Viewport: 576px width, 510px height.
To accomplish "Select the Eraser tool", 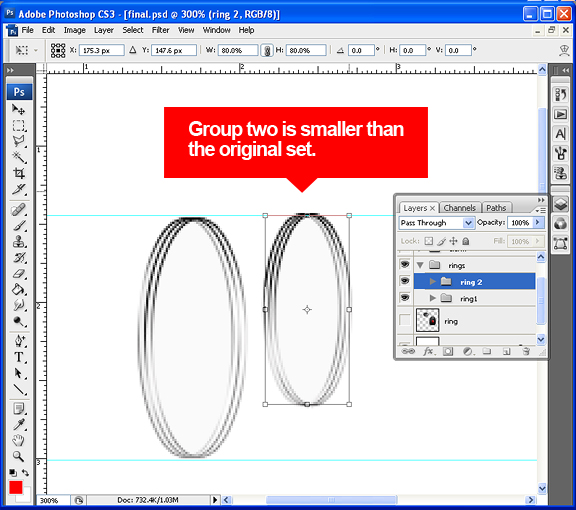I will tap(19, 274).
